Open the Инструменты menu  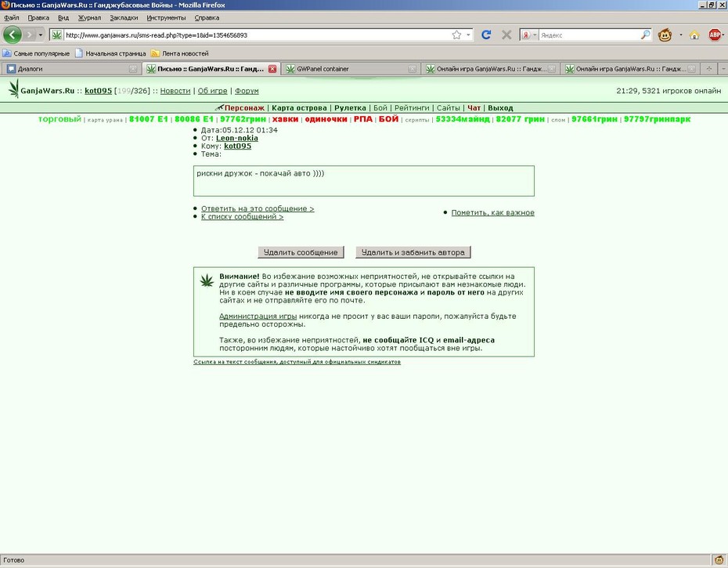[x=166, y=18]
